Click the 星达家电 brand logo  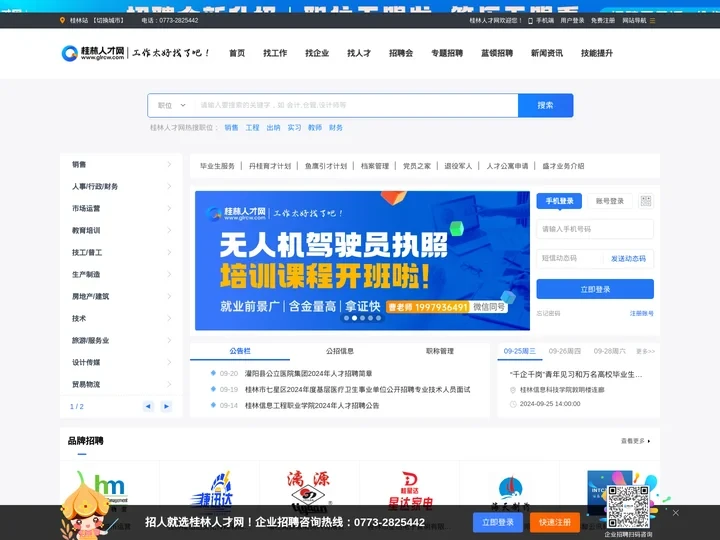[x=410, y=490]
